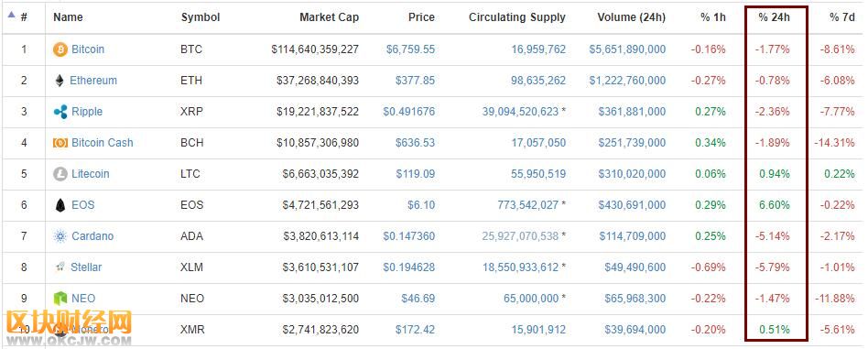Sort table by % 24h column header
Viewport: 868px width, 349px height.
(774, 17)
